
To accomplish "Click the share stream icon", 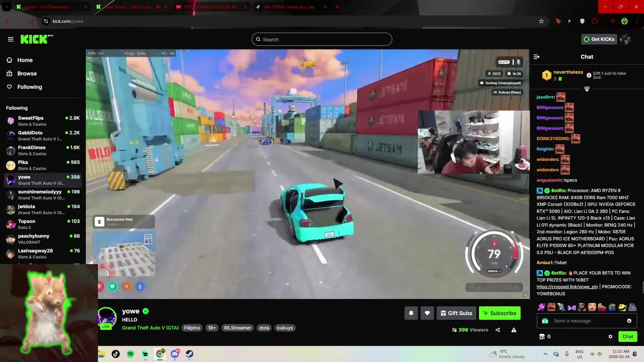I will (x=498, y=330).
